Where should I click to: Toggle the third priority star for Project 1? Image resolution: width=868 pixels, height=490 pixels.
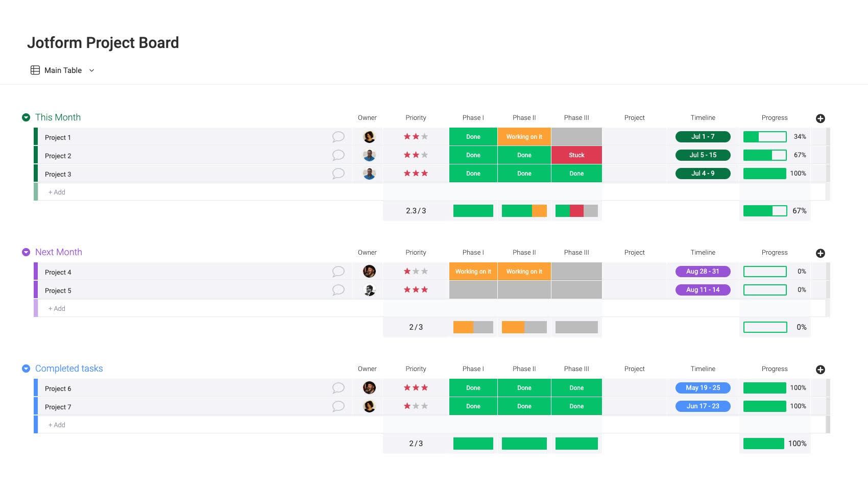pos(424,136)
